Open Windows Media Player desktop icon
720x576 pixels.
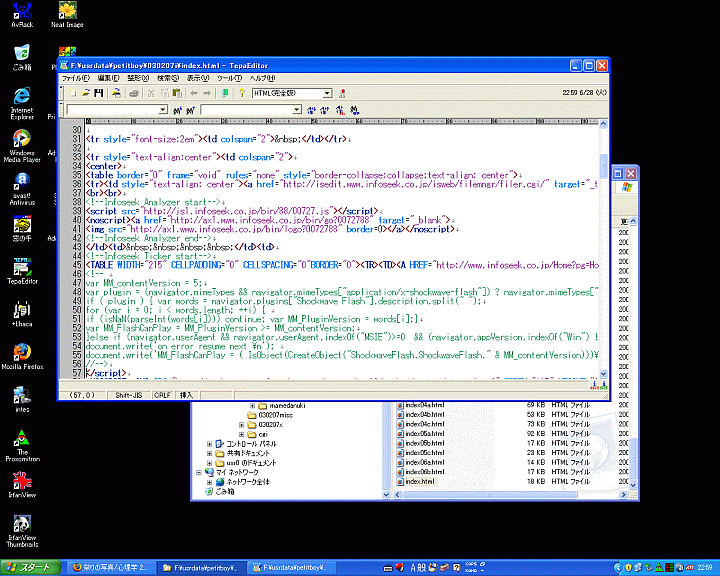point(22,147)
